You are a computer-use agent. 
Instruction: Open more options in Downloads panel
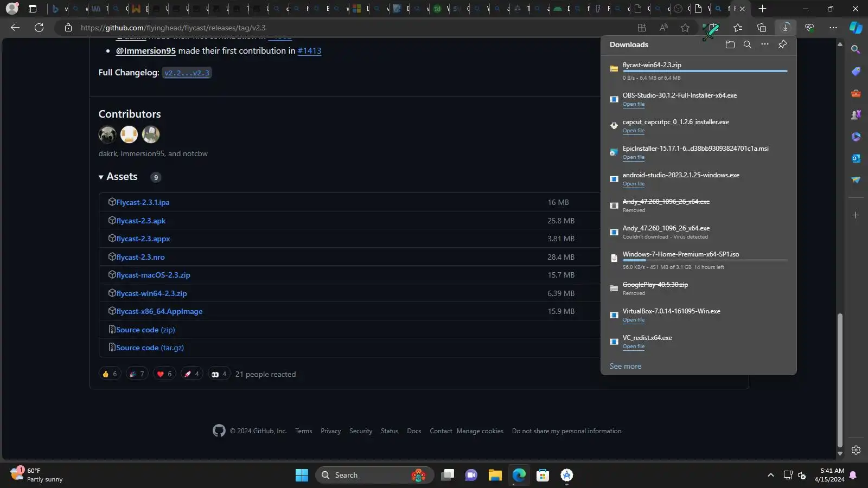coord(764,44)
